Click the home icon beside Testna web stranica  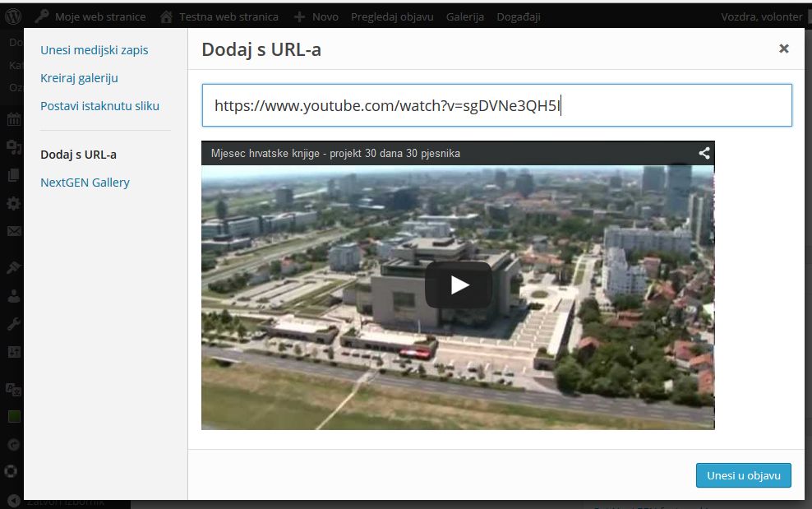click(x=166, y=17)
